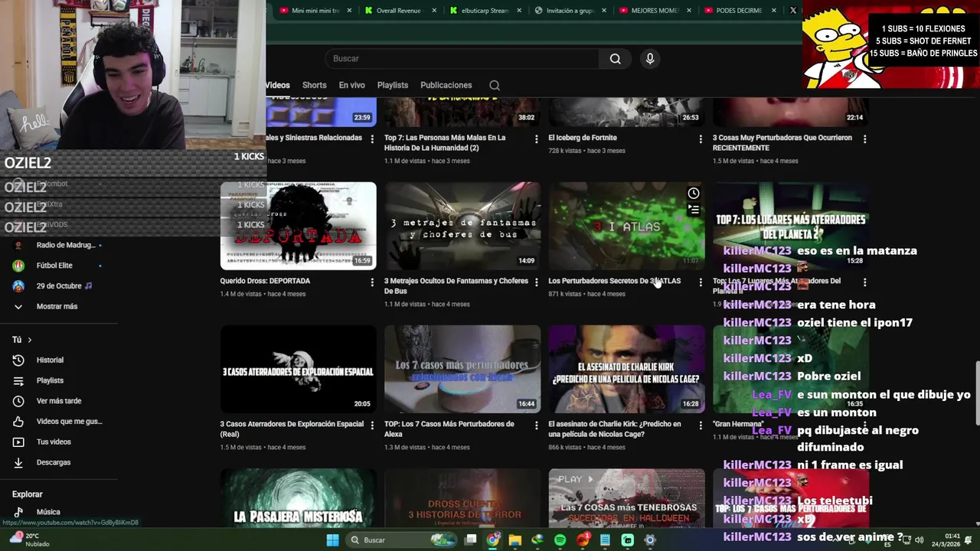Image resolution: width=980 pixels, height=551 pixels.
Task: Open Task View on the taskbar
Action: [x=471, y=540]
